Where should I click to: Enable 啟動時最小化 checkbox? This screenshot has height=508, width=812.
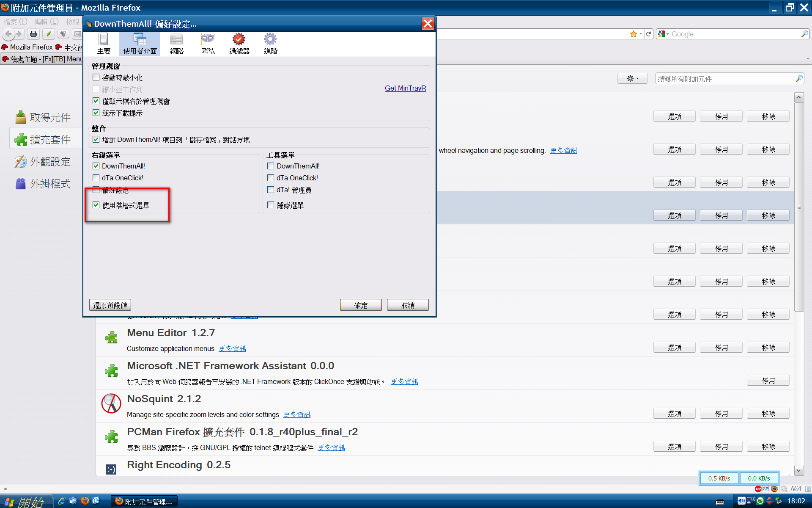[x=96, y=77]
